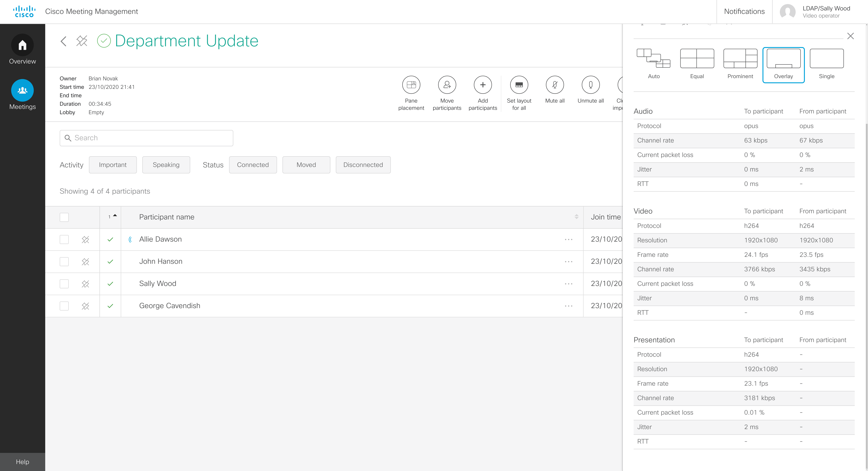Pin Allie Dawson as important
868x471 pixels.
[x=86, y=239]
